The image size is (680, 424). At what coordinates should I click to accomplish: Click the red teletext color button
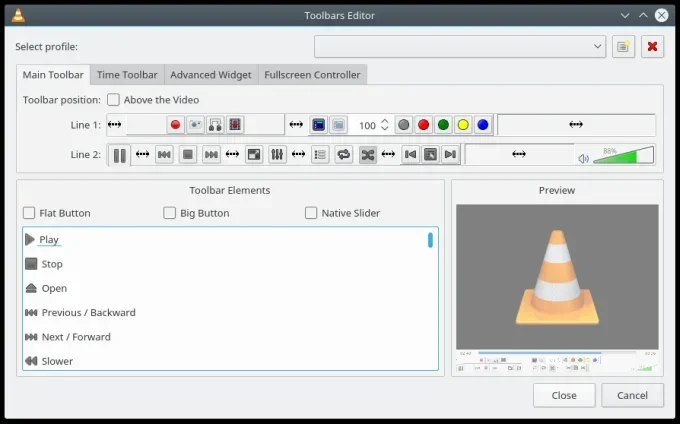click(423, 125)
